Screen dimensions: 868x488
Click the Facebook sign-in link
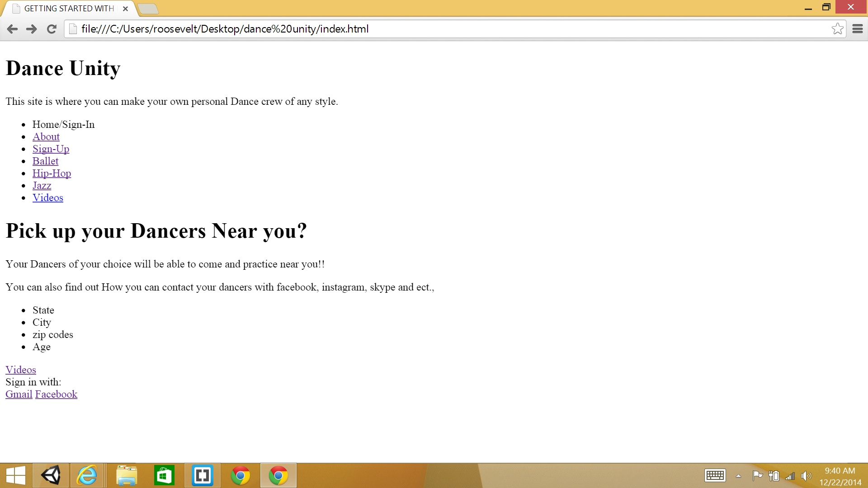(x=56, y=394)
